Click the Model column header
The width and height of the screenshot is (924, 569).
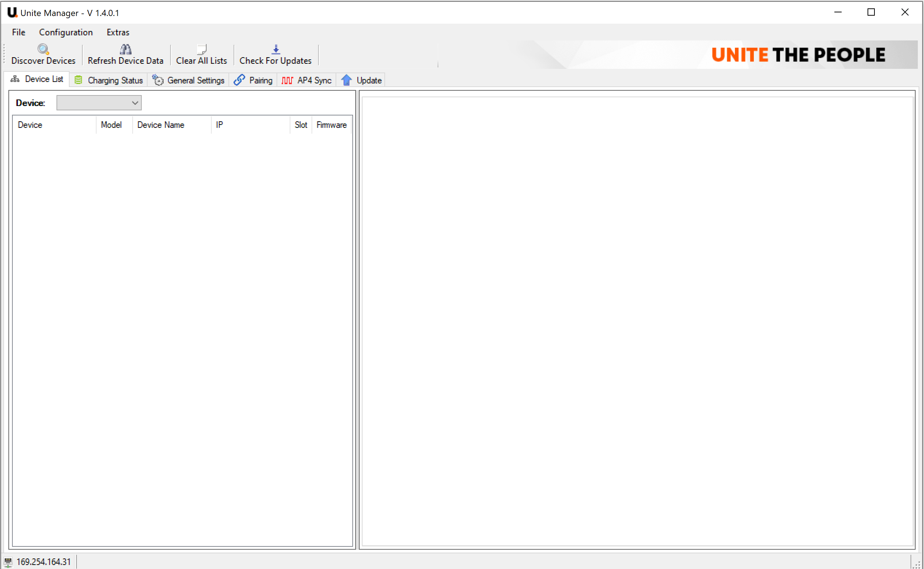point(111,125)
